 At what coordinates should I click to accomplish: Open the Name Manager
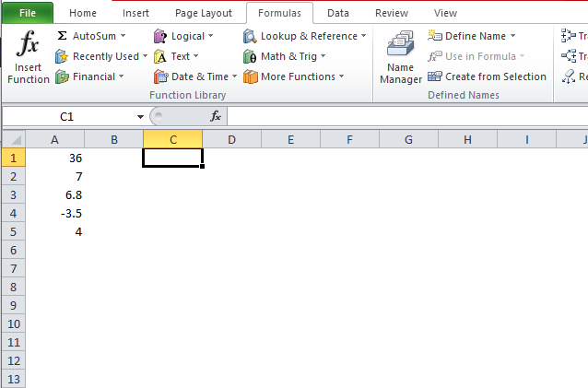coord(401,57)
